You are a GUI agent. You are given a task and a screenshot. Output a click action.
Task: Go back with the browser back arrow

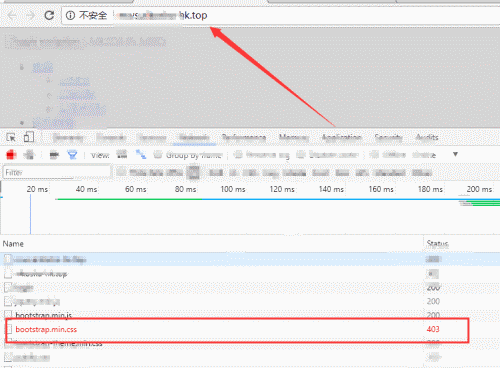[12, 16]
